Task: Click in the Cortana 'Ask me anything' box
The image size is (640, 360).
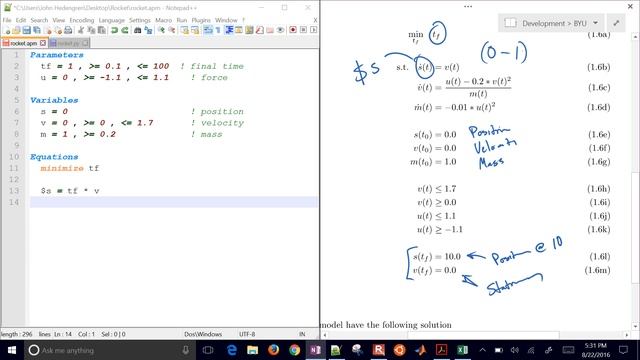Action: point(108,350)
